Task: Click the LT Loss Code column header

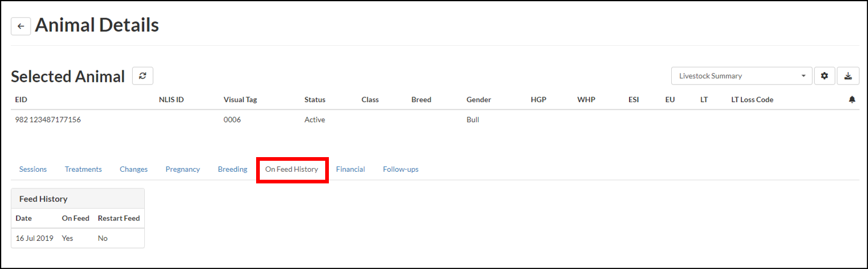Action: [x=752, y=100]
